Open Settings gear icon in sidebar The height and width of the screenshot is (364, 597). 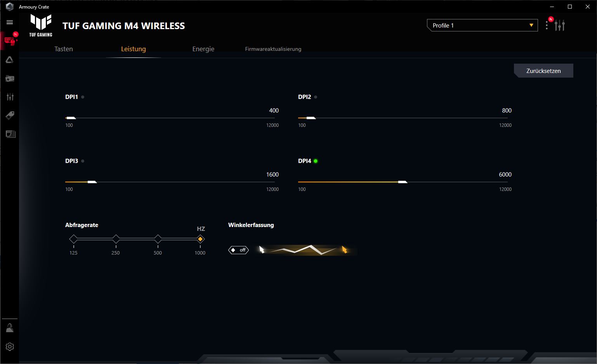(10, 347)
